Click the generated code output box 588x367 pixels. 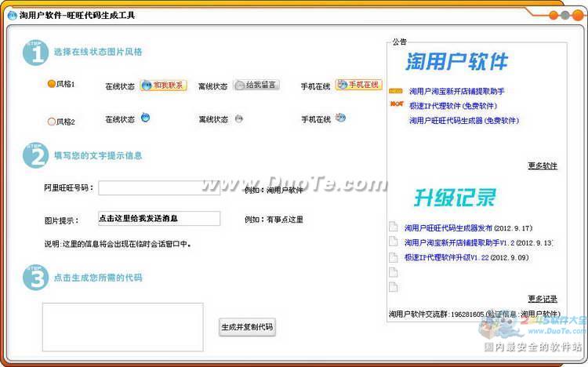click(x=122, y=327)
